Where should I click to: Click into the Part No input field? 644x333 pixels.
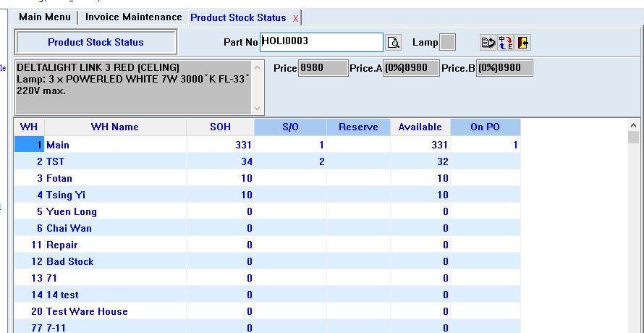[x=321, y=42]
